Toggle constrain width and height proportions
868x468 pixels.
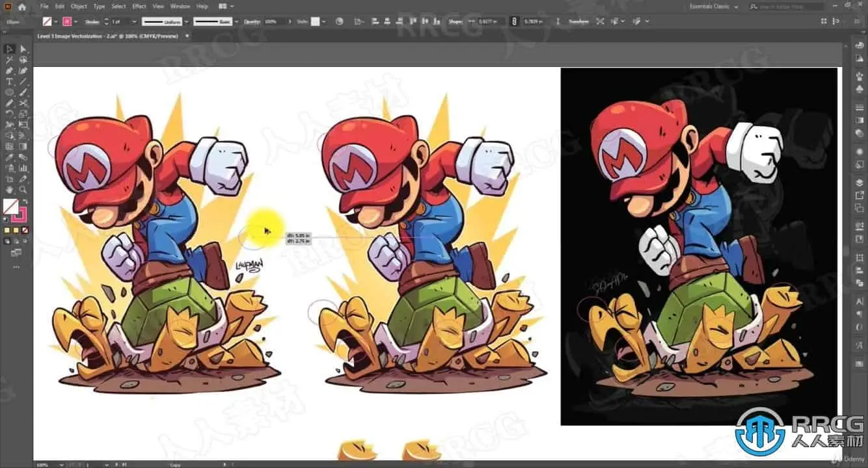pyautogui.click(x=514, y=21)
